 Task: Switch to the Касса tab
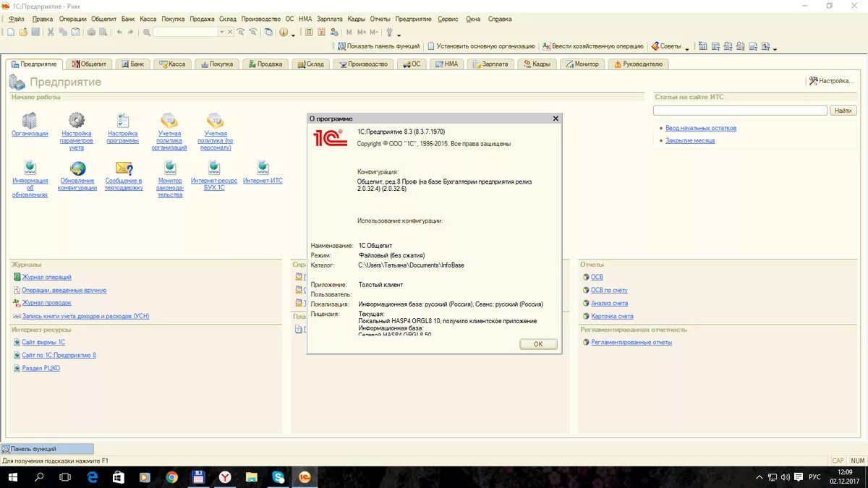171,64
